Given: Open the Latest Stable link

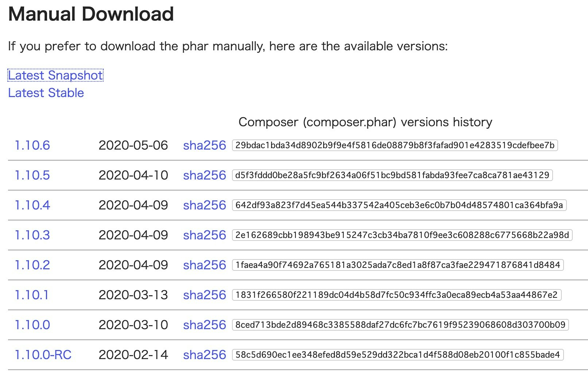Looking at the screenshot, I should click(x=46, y=93).
